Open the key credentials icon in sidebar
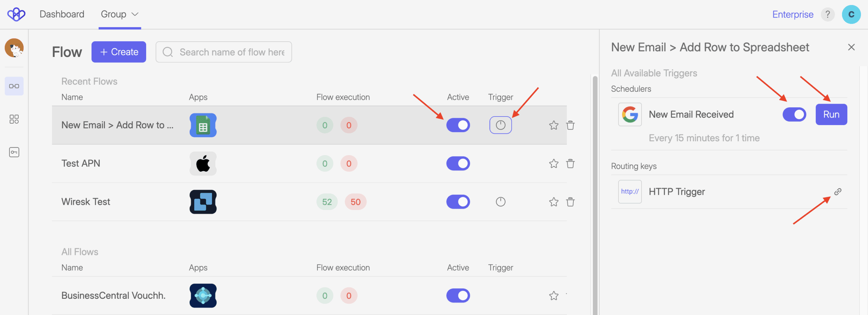868x315 pixels. point(14,152)
